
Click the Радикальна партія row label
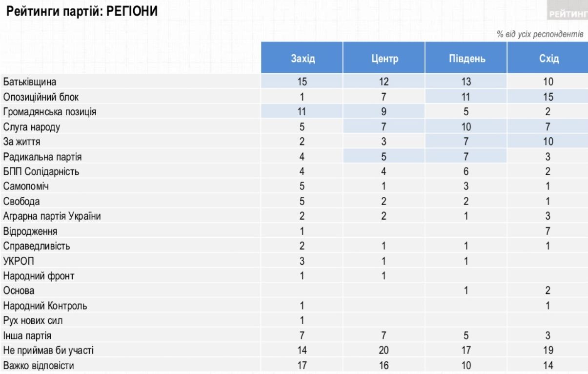pos(42,157)
